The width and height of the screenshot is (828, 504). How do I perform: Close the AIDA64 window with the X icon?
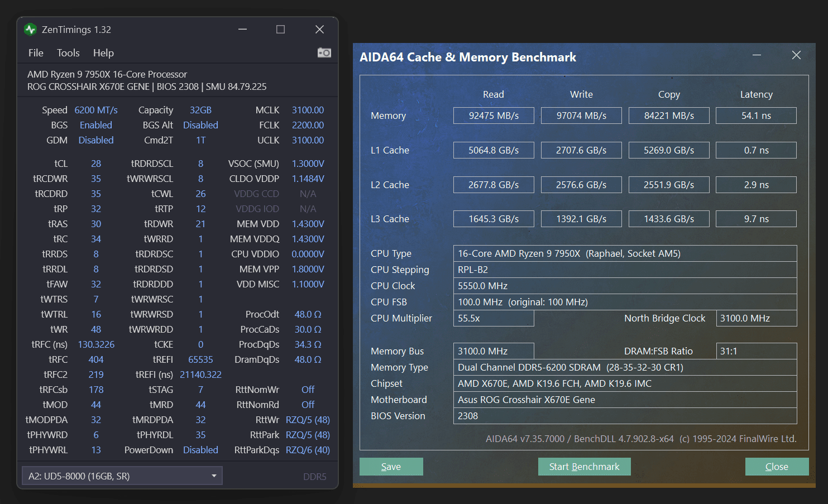click(796, 55)
